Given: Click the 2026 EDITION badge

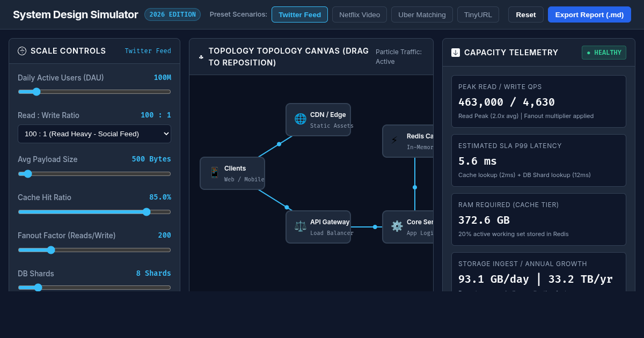Looking at the screenshot, I should click(172, 14).
